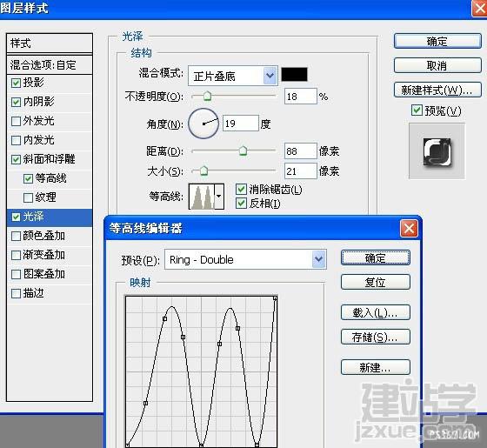Open the 混合模式 dropdown showing 正片叠底
The height and width of the screenshot is (448, 487).
[x=233, y=76]
